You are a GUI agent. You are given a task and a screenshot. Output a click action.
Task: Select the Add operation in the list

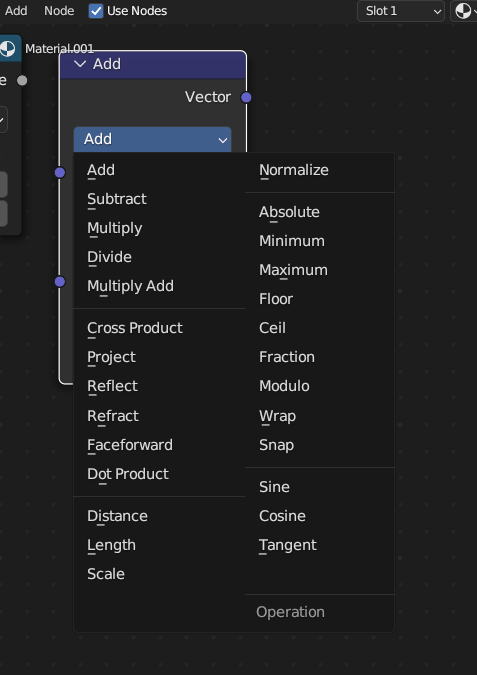click(x=159, y=170)
